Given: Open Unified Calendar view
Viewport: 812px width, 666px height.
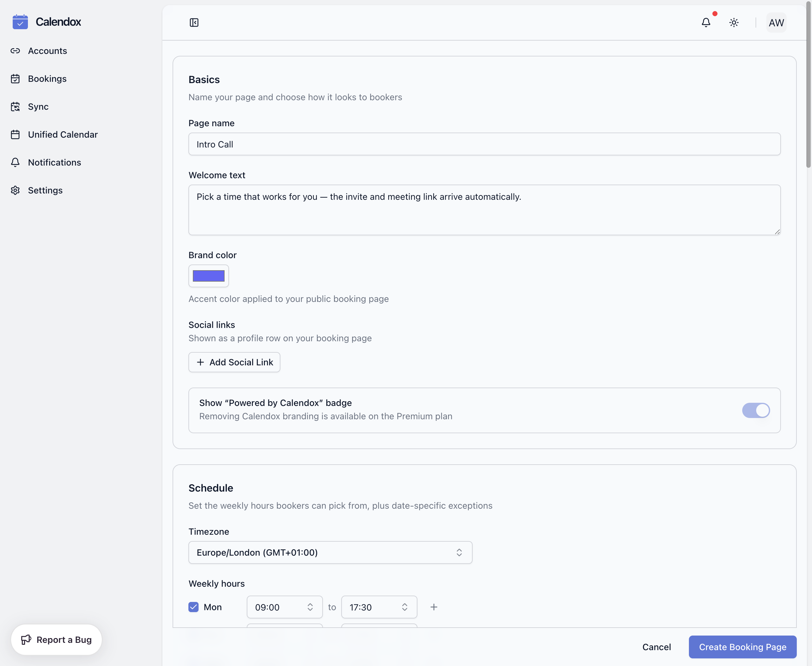Looking at the screenshot, I should click(63, 135).
